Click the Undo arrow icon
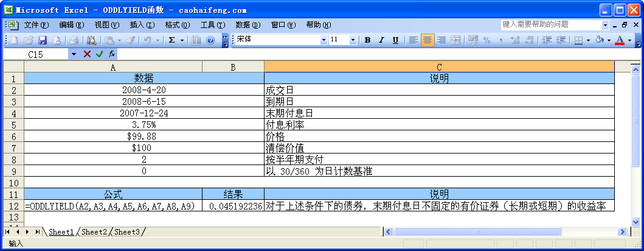644x251 pixels. 147,40
